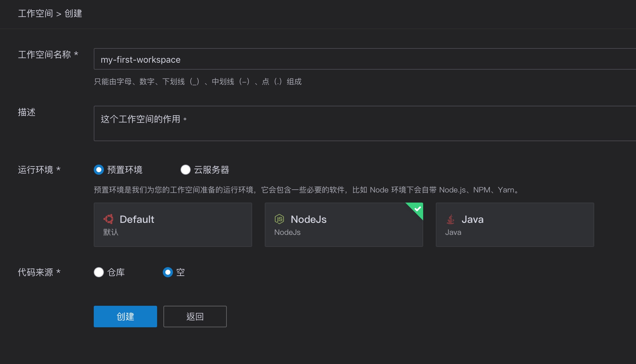Screen dimensions: 636x364
Task: Click the Ubuntu icon on the Default card
Action: click(108, 219)
